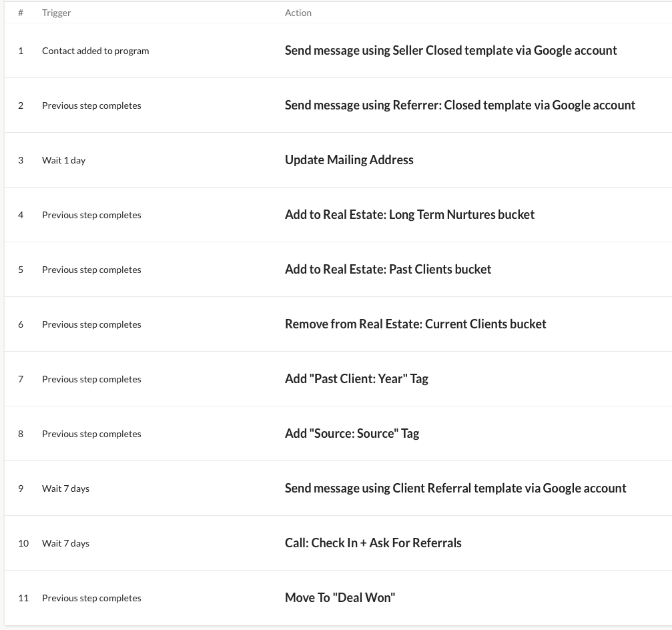672x630 pixels.
Task: Open Call: Check In + Ask For Referrals
Action: click(373, 543)
